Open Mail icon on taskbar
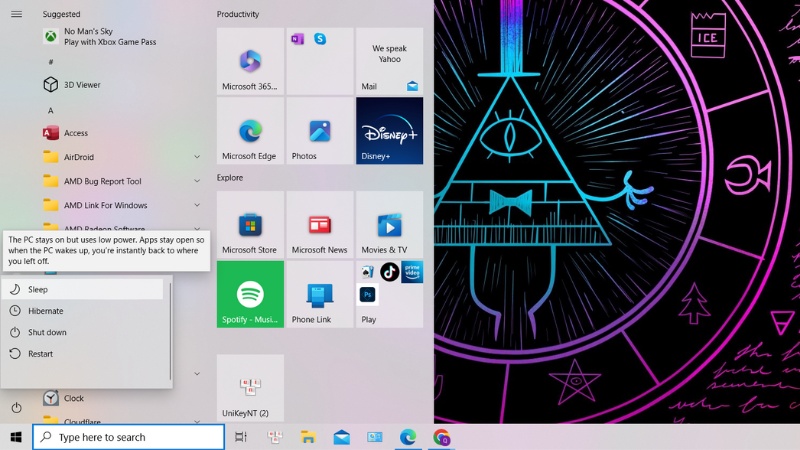This screenshot has height=450, width=800. [341, 437]
